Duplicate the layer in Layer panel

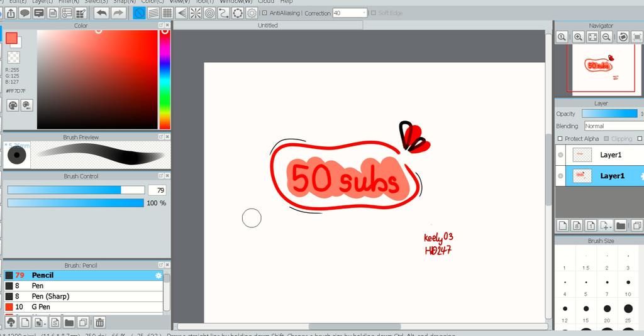click(x=636, y=225)
